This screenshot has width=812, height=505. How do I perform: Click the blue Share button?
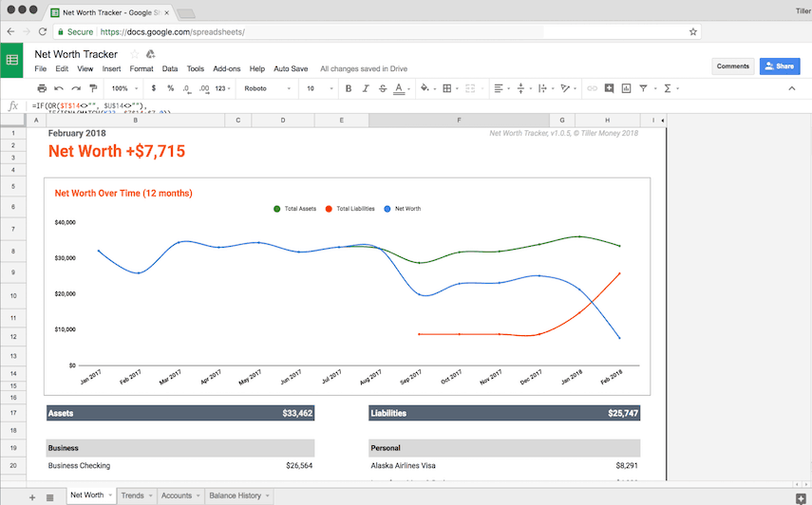[x=780, y=66]
